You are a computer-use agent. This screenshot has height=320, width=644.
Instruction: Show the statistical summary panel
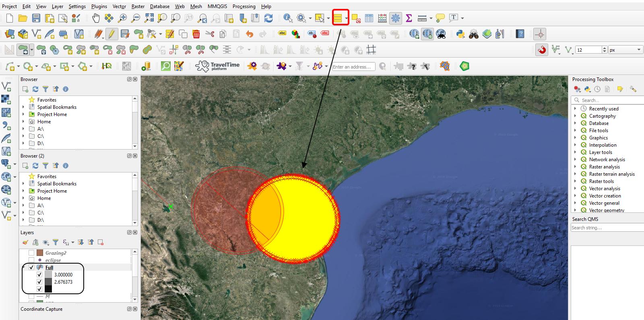click(409, 18)
